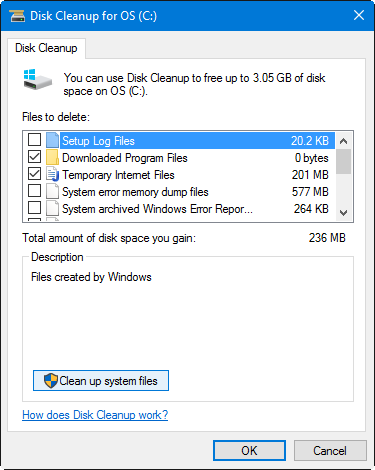This screenshot has height=470, width=375.
Task: Select the Disk Cleanup tab
Action: point(46,48)
